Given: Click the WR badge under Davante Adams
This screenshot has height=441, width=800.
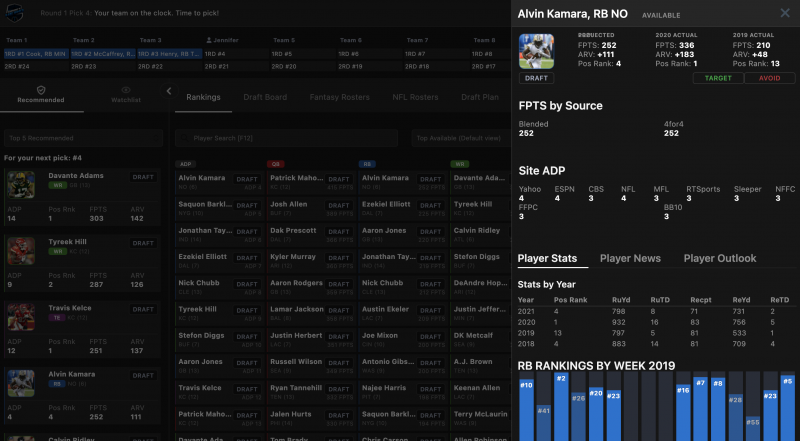Looking at the screenshot, I should [x=57, y=185].
